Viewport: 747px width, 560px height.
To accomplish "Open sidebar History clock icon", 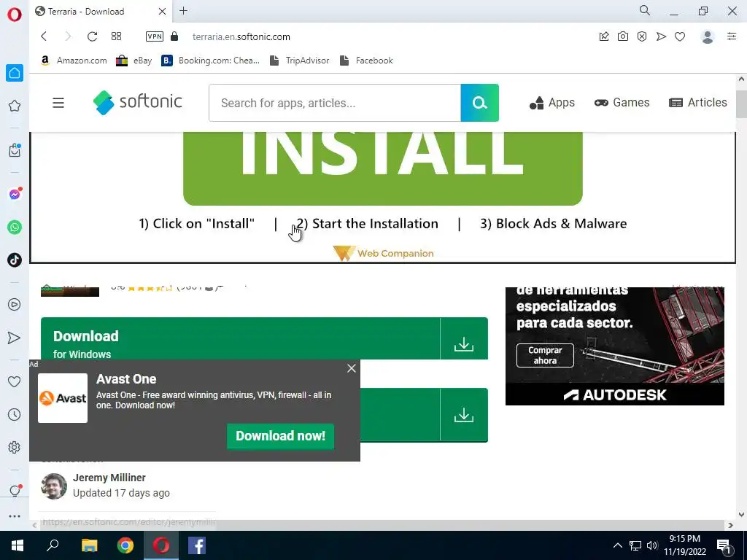I will [15, 414].
